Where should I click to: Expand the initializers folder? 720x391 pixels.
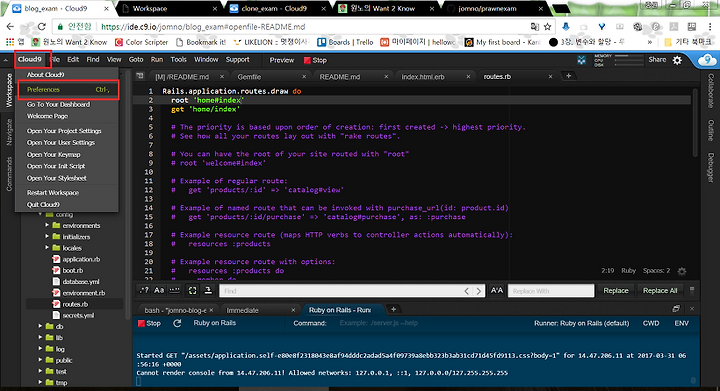(47, 237)
